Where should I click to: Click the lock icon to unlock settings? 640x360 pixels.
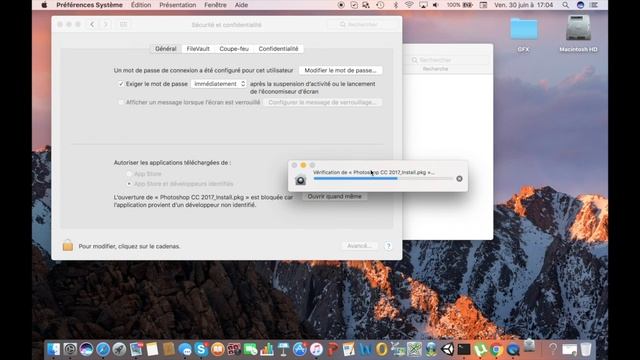(x=68, y=245)
